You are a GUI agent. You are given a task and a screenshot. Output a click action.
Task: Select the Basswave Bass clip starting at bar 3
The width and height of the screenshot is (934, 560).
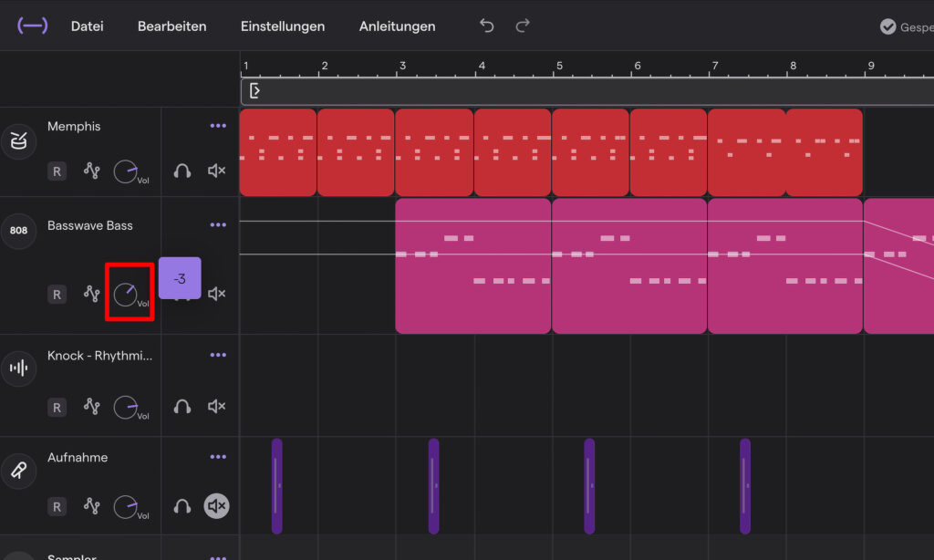point(473,265)
